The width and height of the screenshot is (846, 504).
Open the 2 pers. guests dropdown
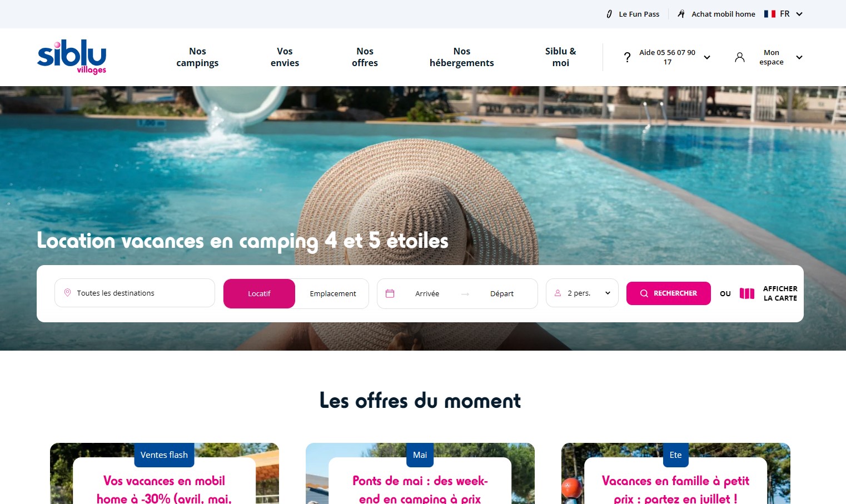click(582, 293)
